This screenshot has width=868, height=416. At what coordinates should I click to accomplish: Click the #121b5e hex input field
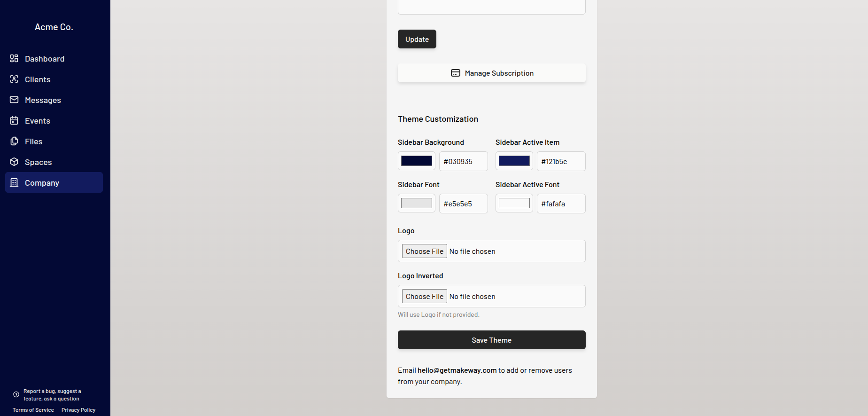(x=561, y=161)
